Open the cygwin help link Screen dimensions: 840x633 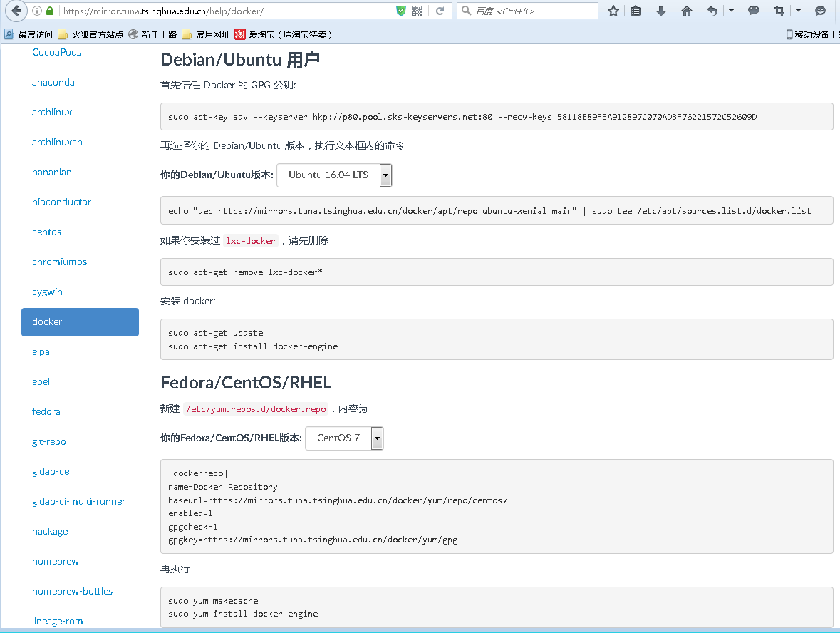click(x=47, y=292)
